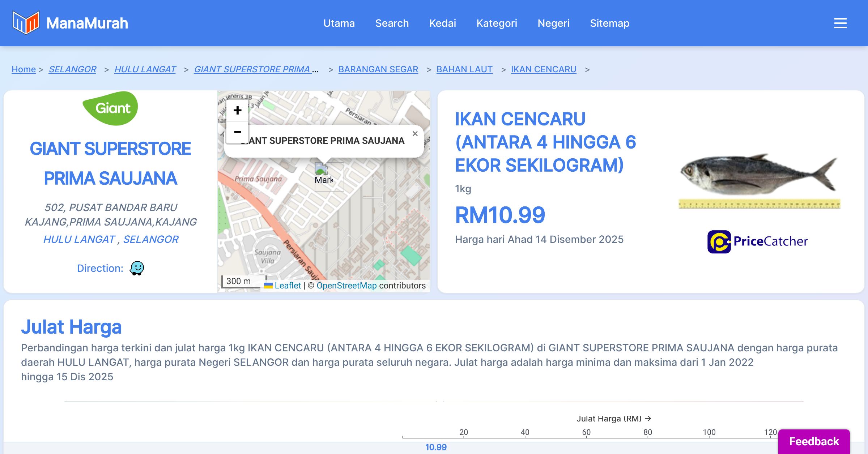Click the ManaMurah logo icon
This screenshot has height=454, width=868.
click(26, 23)
